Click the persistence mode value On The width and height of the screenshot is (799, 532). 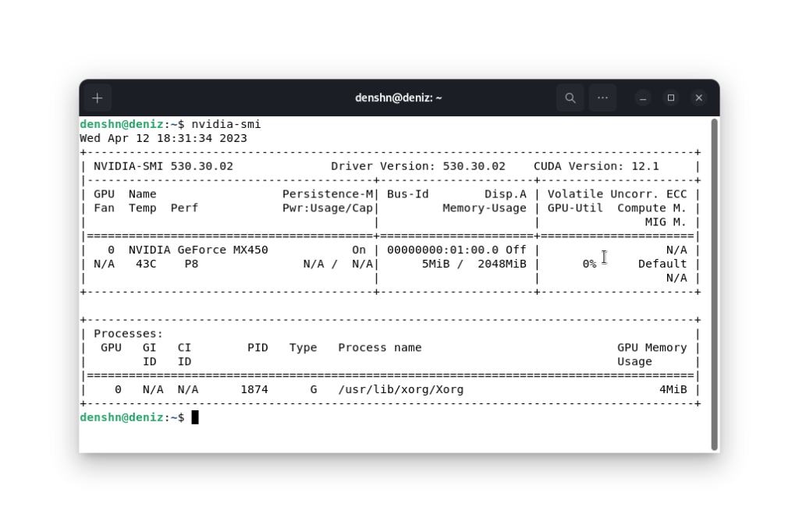tap(359, 250)
